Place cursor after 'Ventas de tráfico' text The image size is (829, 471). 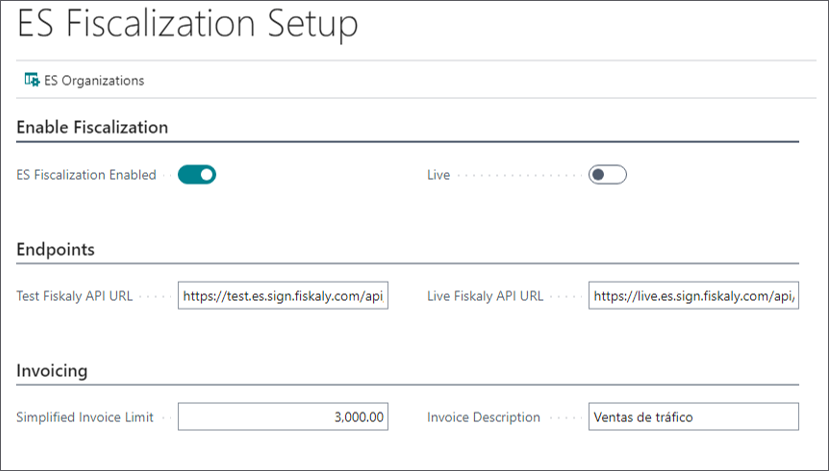(695, 417)
